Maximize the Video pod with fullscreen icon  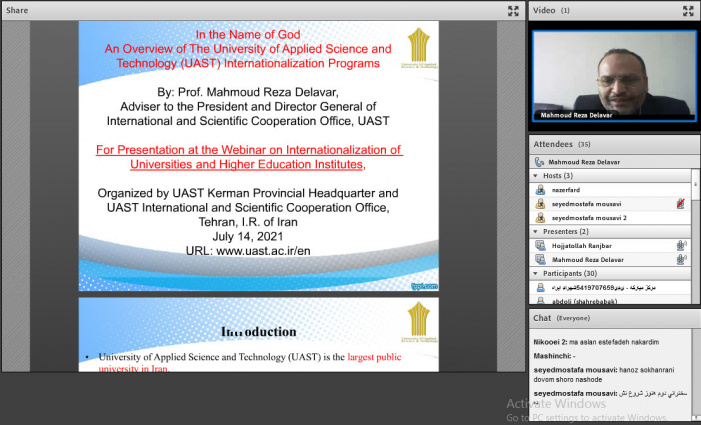tap(686, 11)
